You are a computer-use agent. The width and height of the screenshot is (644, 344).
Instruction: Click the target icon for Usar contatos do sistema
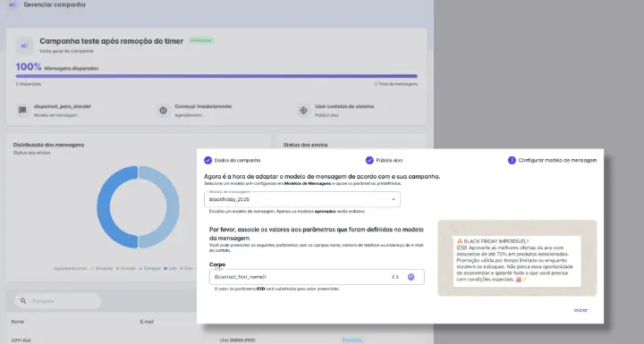pyautogui.click(x=303, y=110)
